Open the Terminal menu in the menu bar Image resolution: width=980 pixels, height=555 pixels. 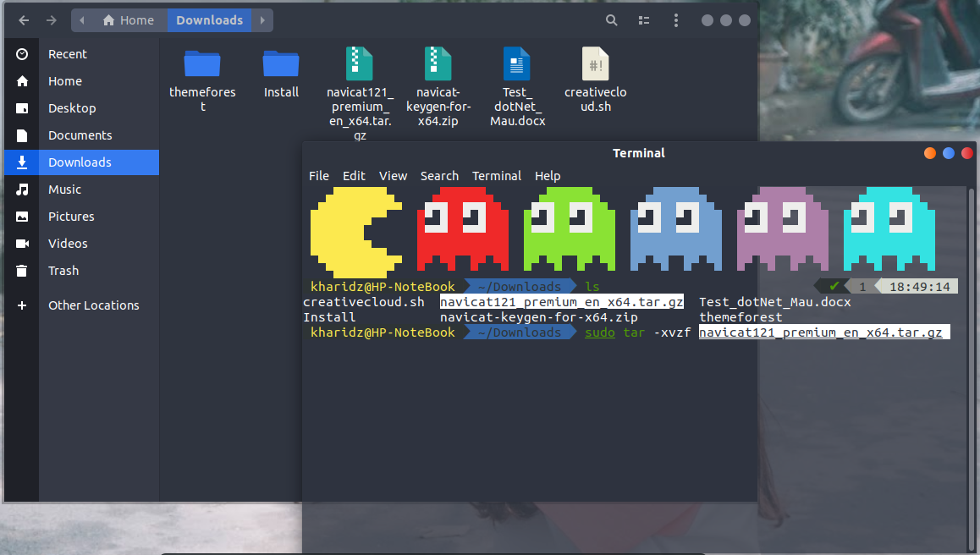(x=496, y=176)
